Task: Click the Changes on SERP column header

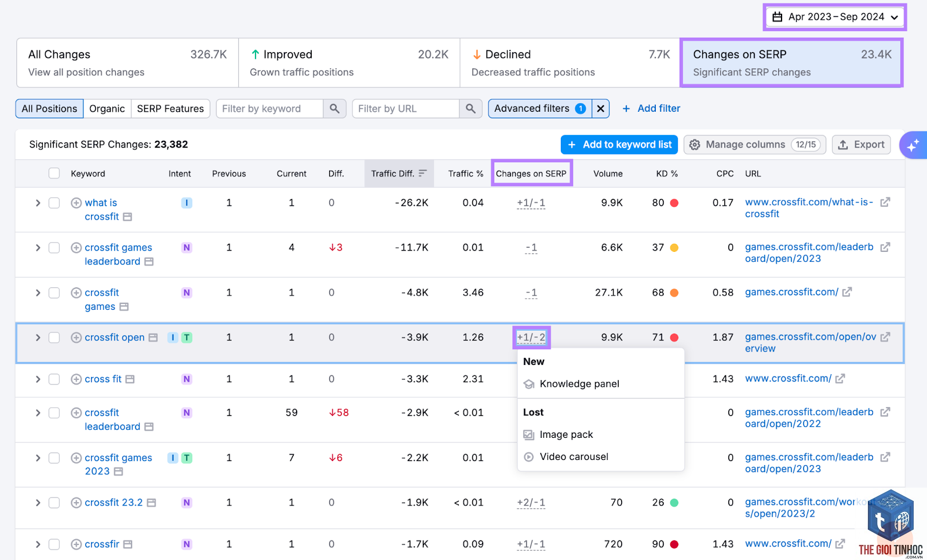Action: click(x=531, y=173)
